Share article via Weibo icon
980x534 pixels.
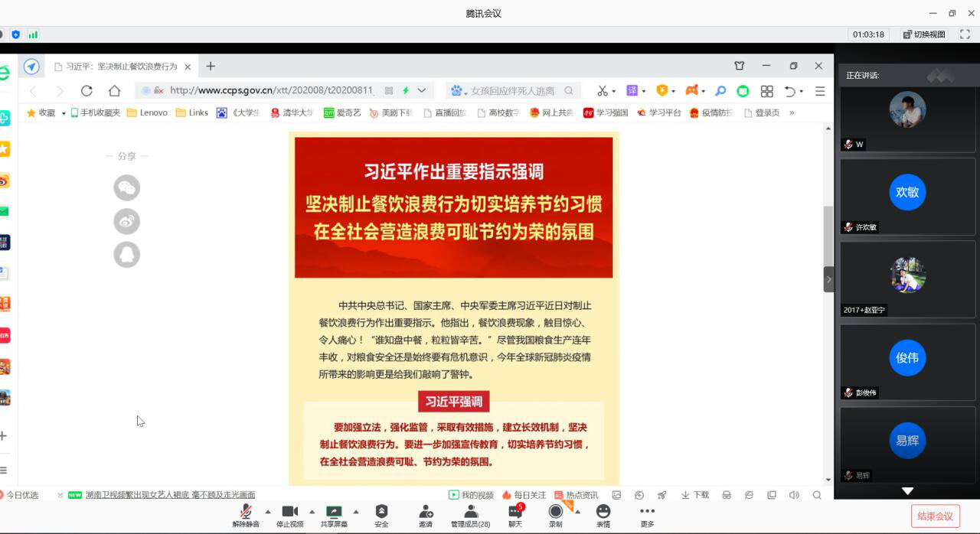click(x=127, y=222)
